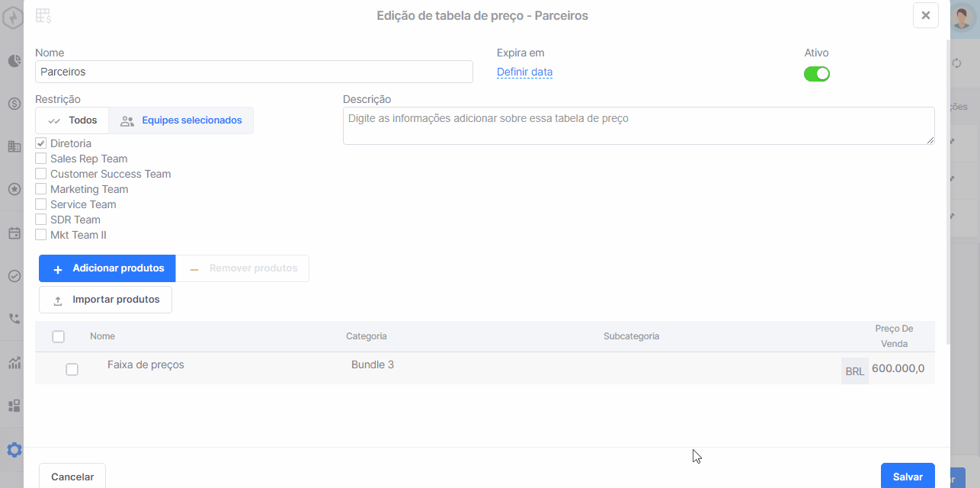Close the price table edit dialog
This screenshot has height=488, width=980.
[925, 15]
